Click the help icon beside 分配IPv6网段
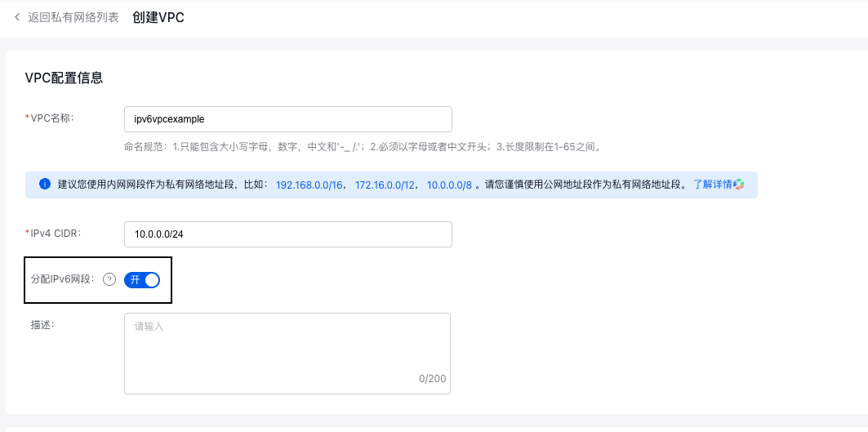Image resolution: width=868 pixels, height=432 pixels. pyautogui.click(x=109, y=280)
